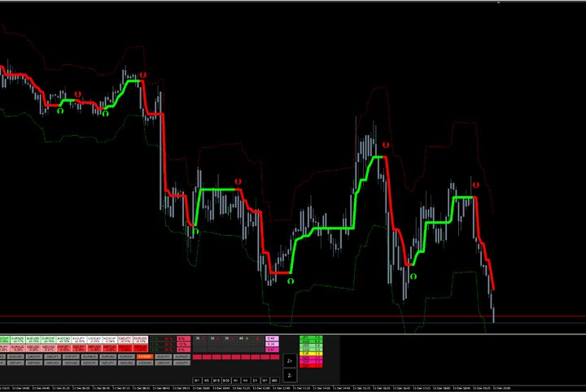Load the AUDUSD gray symbol button
The height and width of the screenshot is (392, 586).
point(15,356)
